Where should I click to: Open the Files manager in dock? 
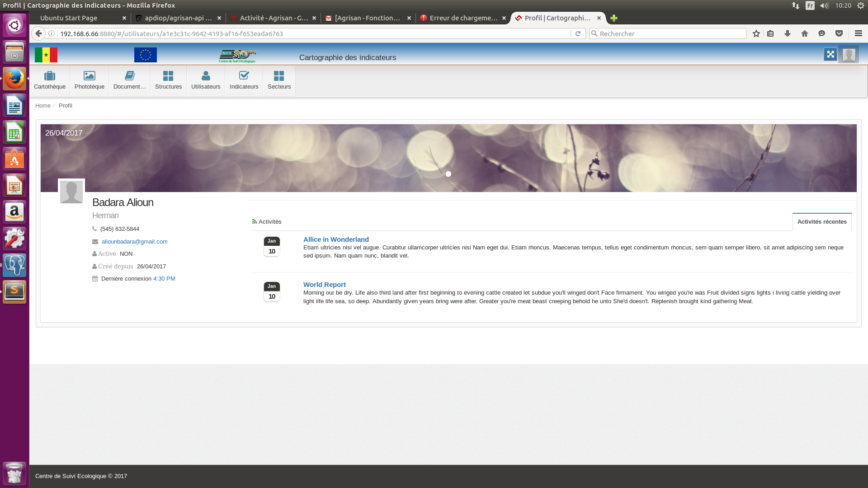(14, 52)
